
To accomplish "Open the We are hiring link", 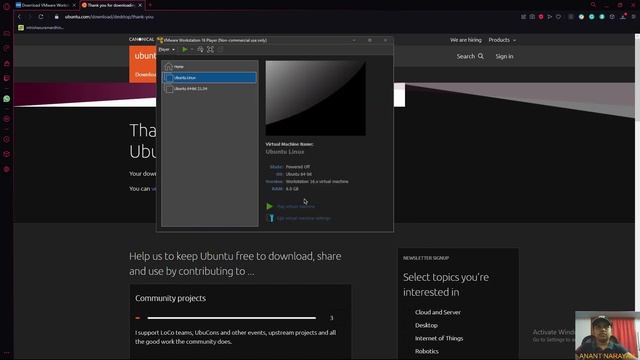I will tap(466, 40).
